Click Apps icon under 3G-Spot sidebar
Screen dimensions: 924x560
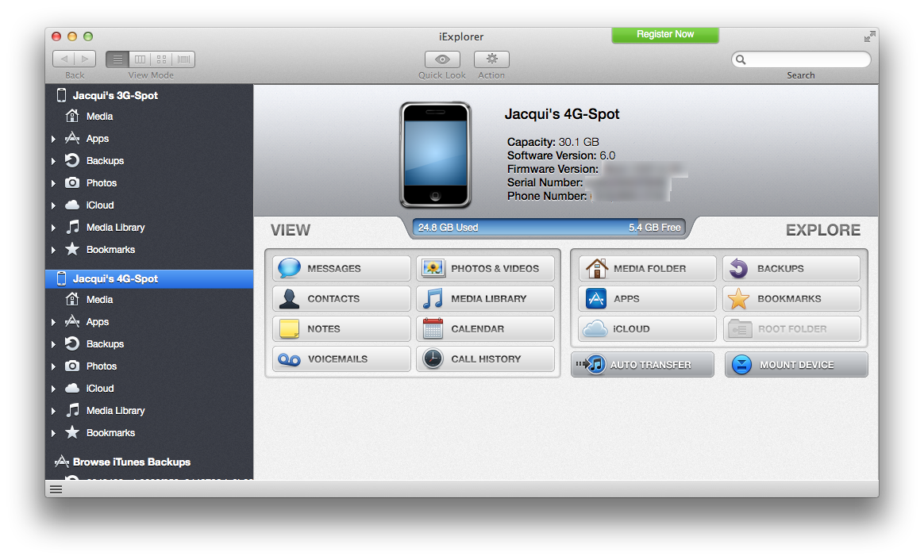tap(72, 138)
